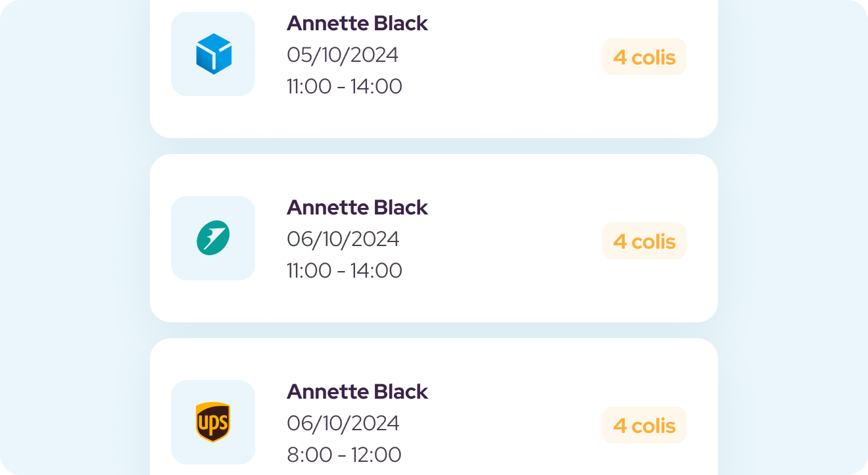Click the 06/10/2024 date on teal logo delivery
The width and height of the screenshot is (868, 475).
point(343,239)
